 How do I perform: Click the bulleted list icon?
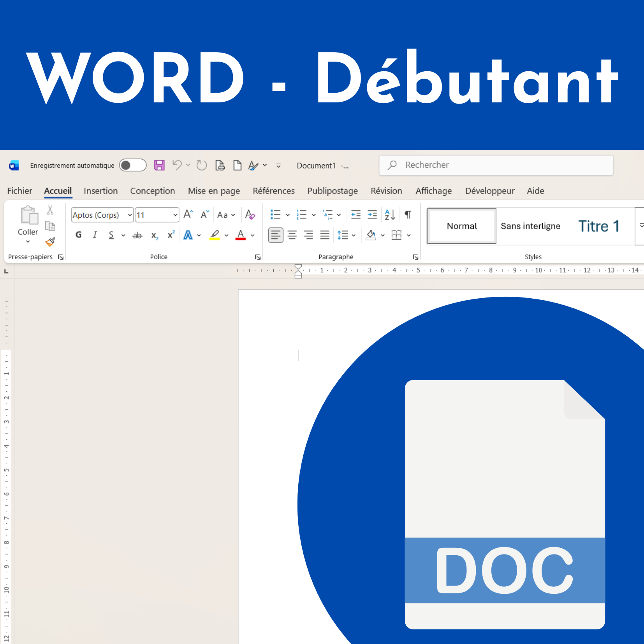coord(276,215)
